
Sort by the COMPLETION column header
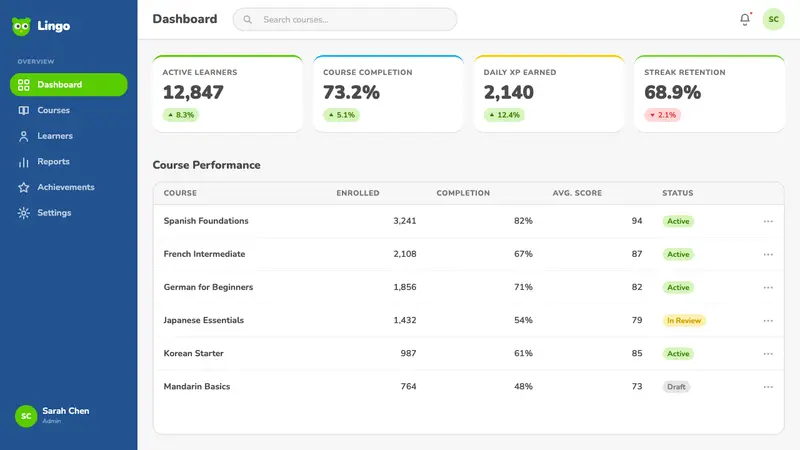[x=463, y=193]
